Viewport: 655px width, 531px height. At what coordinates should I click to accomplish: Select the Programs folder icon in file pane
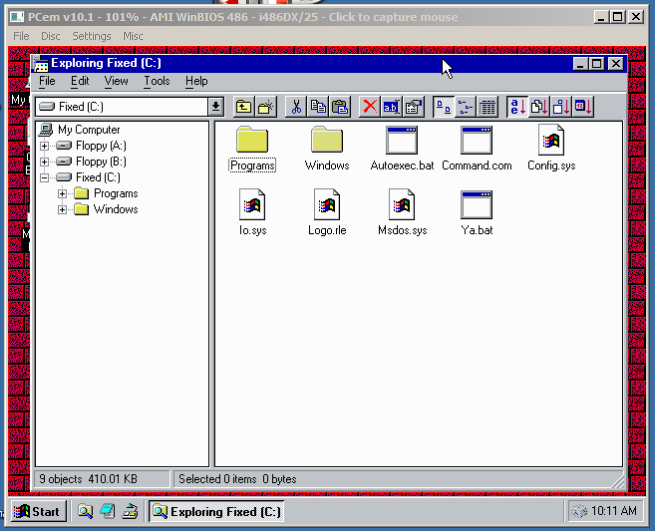click(x=252, y=140)
